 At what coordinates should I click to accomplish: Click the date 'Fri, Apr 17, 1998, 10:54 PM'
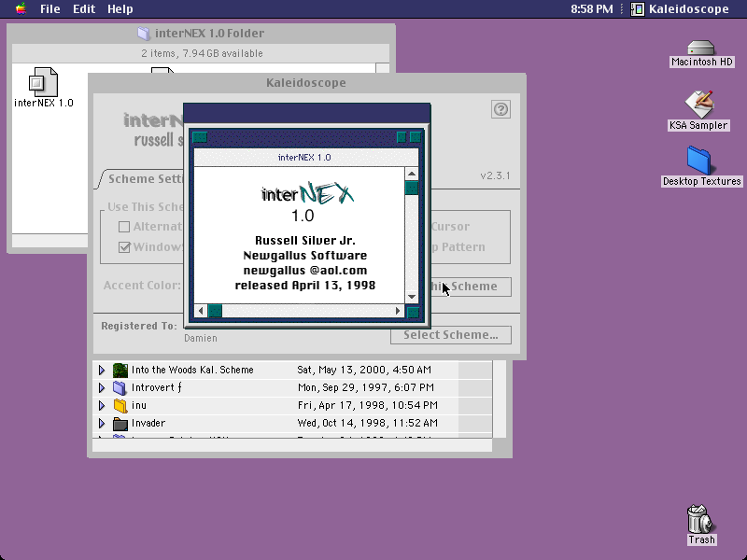pyautogui.click(x=367, y=405)
